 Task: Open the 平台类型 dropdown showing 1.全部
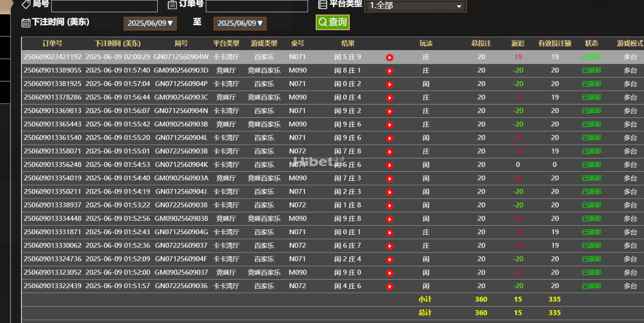tap(415, 6)
